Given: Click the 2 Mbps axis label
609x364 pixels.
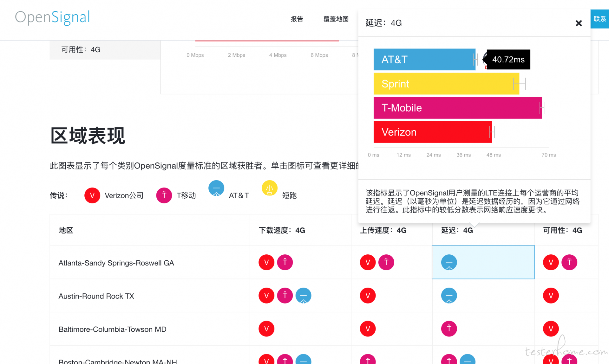Looking at the screenshot, I should pos(237,55).
